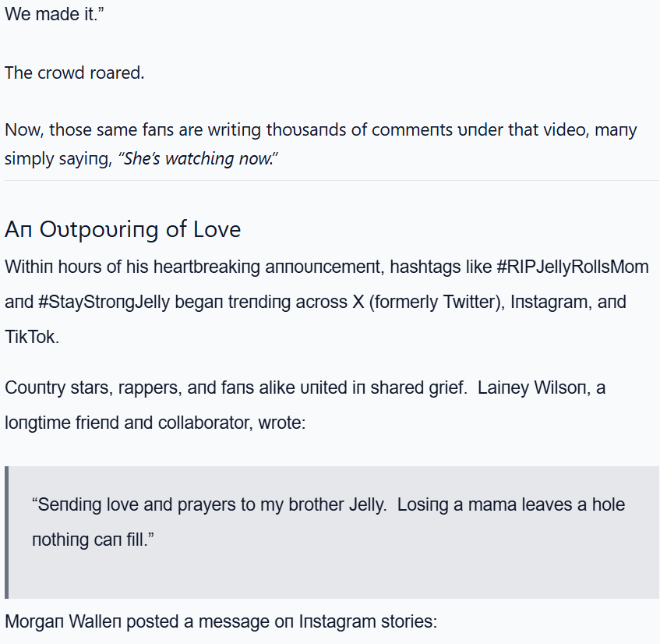Click "The crowd roared." sentence
The width and height of the screenshot is (660, 644).
point(75,73)
